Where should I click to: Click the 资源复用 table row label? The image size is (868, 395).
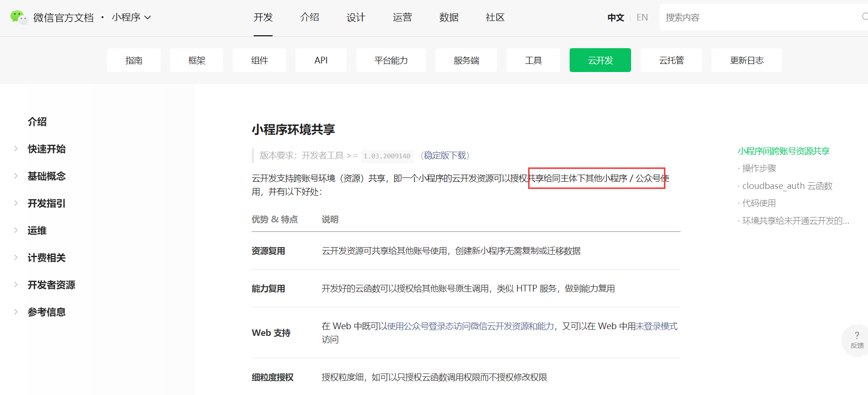[x=268, y=251]
